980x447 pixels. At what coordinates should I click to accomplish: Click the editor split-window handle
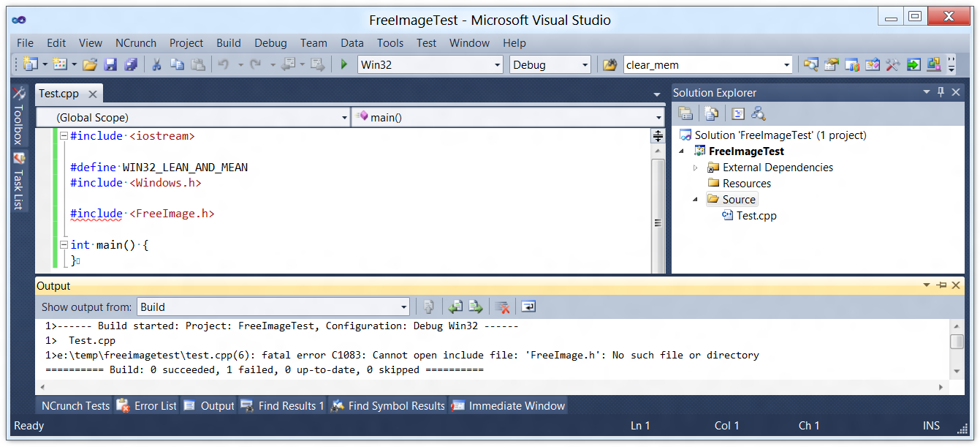[658, 136]
